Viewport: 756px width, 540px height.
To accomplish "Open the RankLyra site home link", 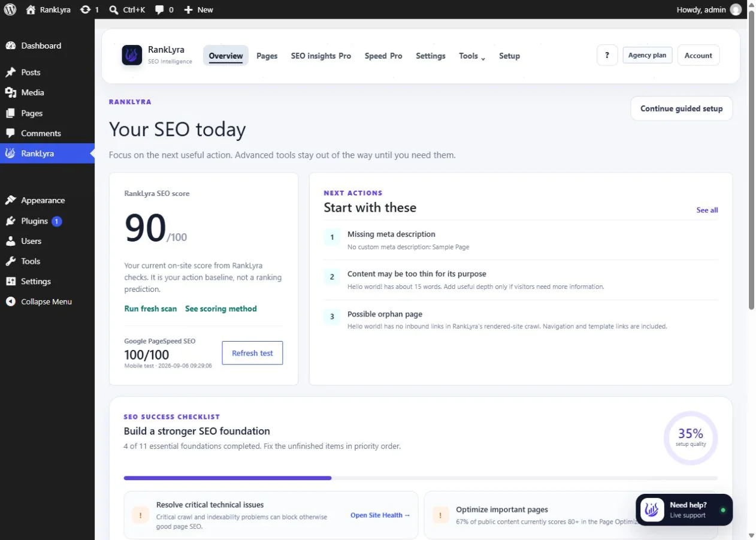I will coord(47,10).
